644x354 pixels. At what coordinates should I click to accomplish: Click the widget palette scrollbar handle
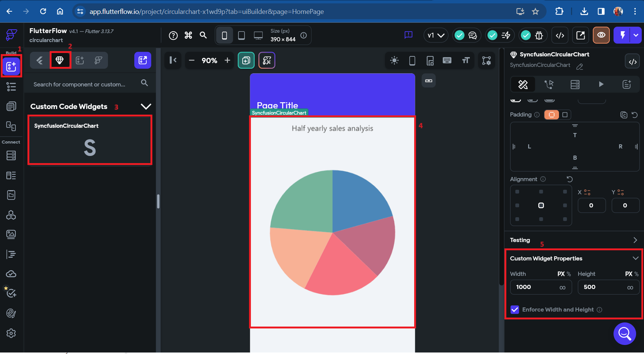[158, 201]
